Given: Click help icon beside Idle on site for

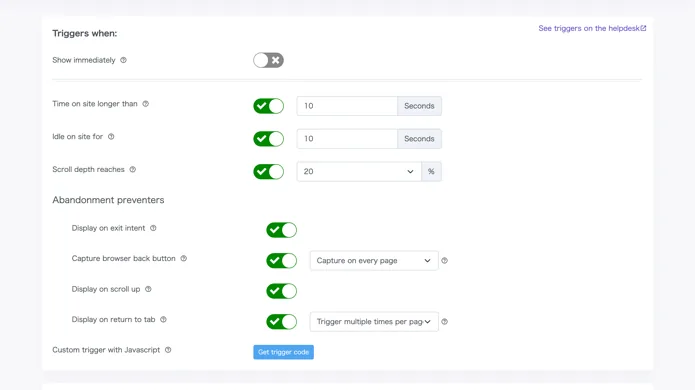Looking at the screenshot, I should (x=111, y=136).
